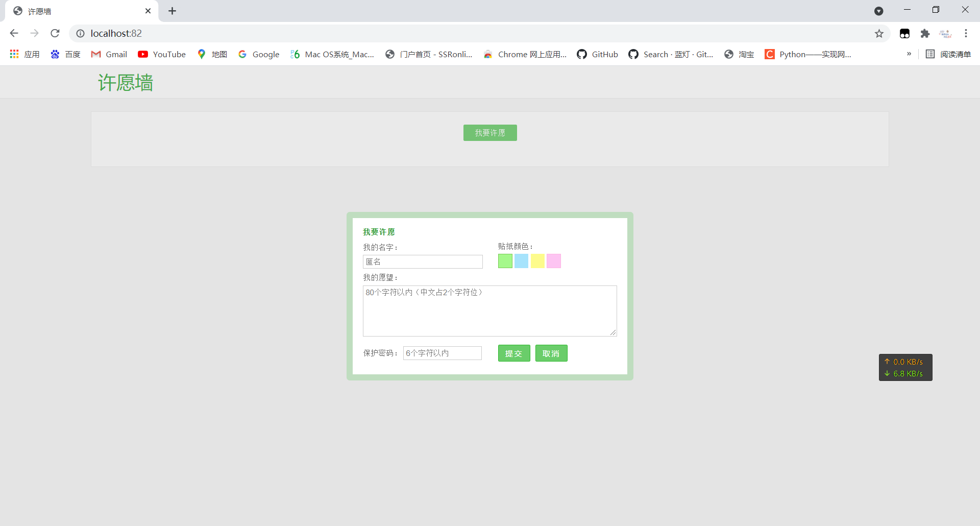Click the textarea resize handle corner
This screenshot has width=980, height=526.
coord(613,332)
